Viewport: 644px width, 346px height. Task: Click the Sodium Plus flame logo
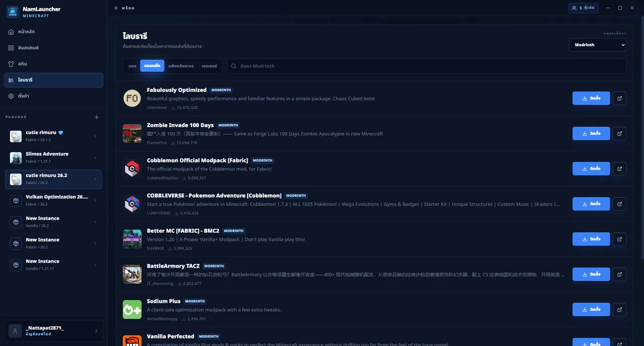point(132,309)
